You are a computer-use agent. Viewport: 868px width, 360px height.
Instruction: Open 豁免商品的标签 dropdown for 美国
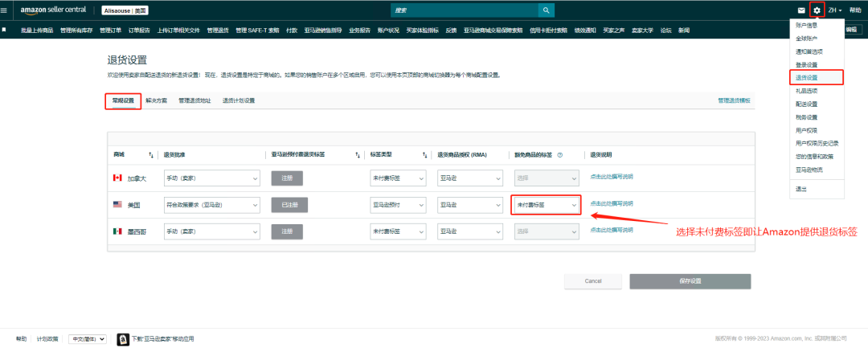547,205
